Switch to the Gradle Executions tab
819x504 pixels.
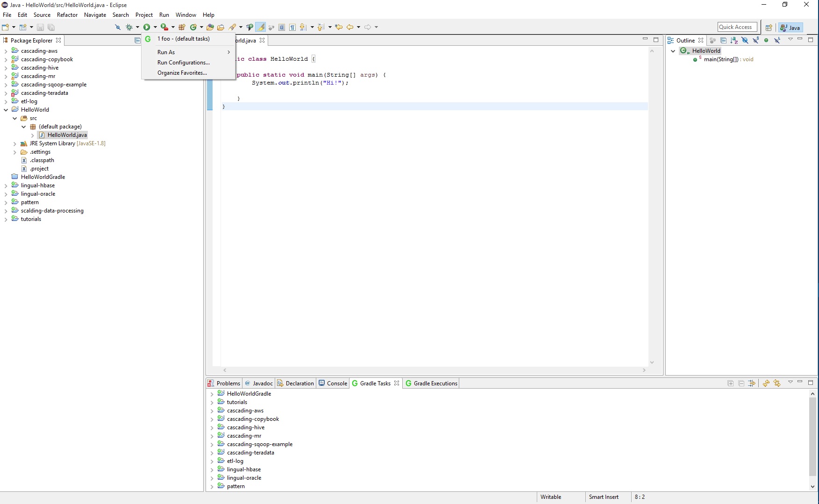click(431, 383)
